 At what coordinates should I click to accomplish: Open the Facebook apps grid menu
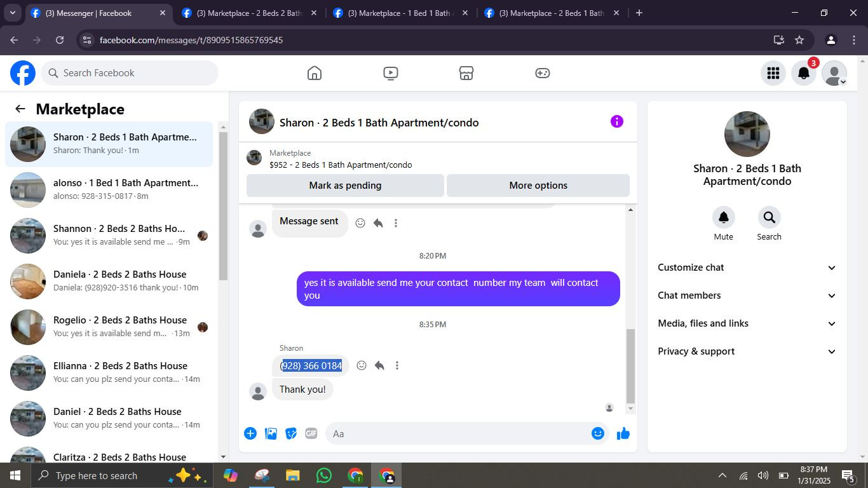(773, 73)
